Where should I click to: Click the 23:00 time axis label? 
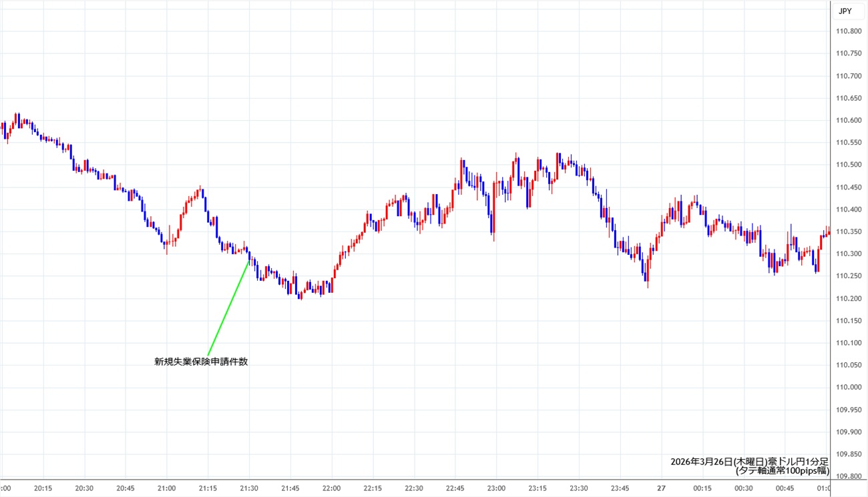coord(496,488)
